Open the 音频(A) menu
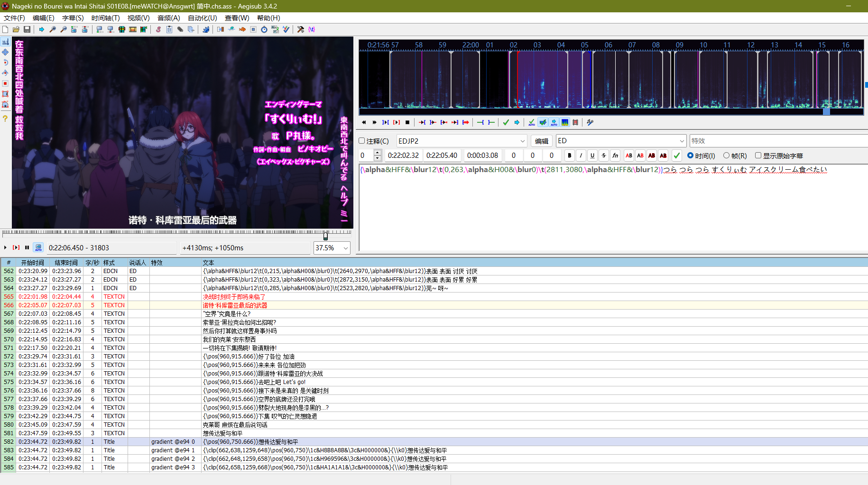The width and height of the screenshot is (868, 485). [168, 18]
